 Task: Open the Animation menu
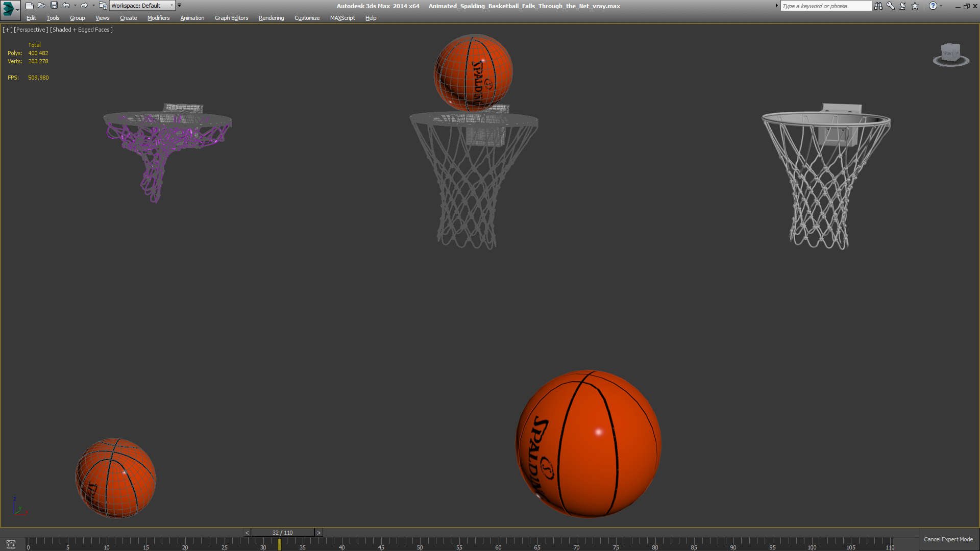tap(192, 18)
